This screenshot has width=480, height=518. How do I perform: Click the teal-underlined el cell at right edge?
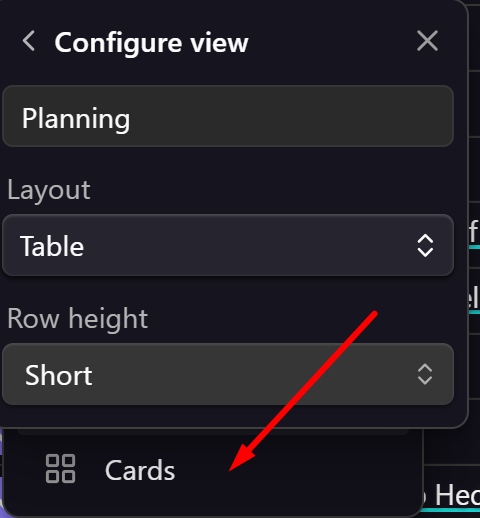(x=474, y=298)
